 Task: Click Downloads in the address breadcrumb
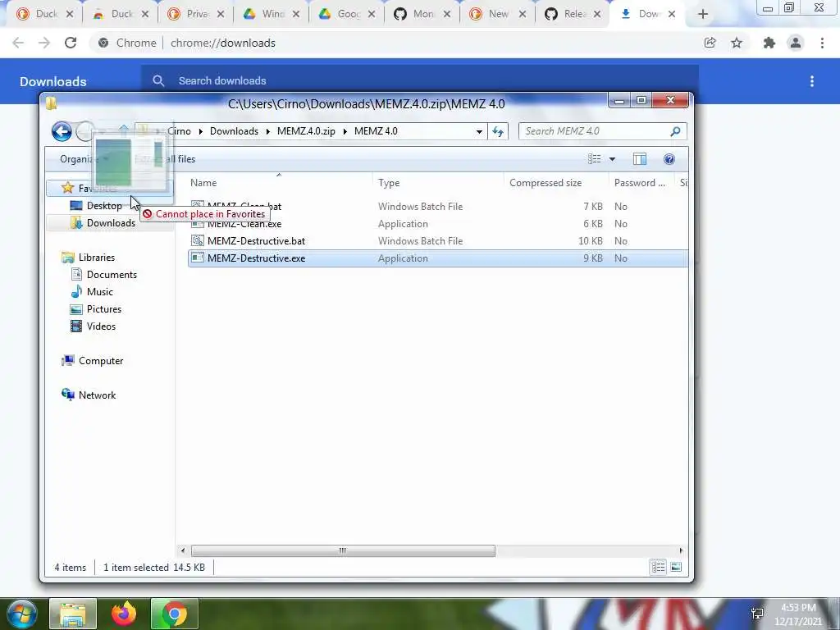[x=234, y=131]
